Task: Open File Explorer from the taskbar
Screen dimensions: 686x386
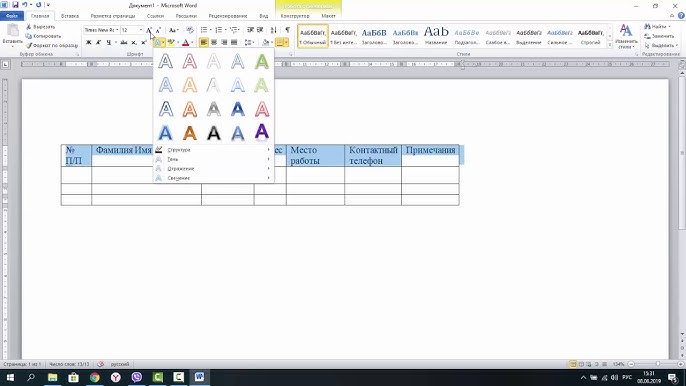Action: click(x=52, y=377)
